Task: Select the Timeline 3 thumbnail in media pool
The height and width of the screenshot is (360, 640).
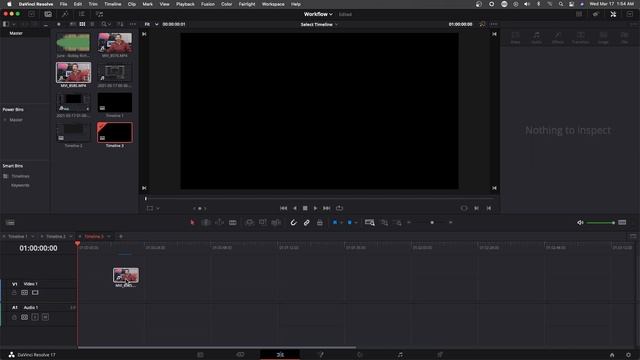Action: coord(115,132)
